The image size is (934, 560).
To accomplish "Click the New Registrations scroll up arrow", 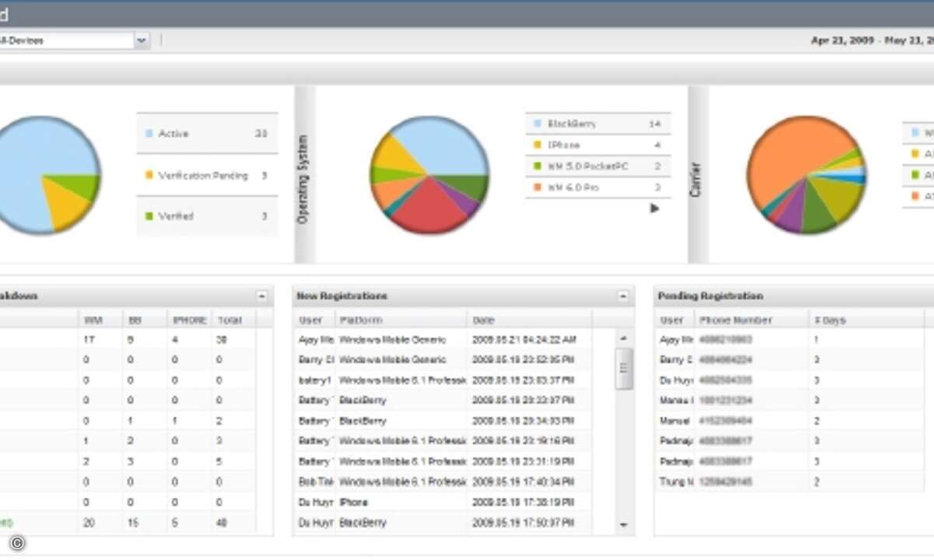I will [623, 338].
